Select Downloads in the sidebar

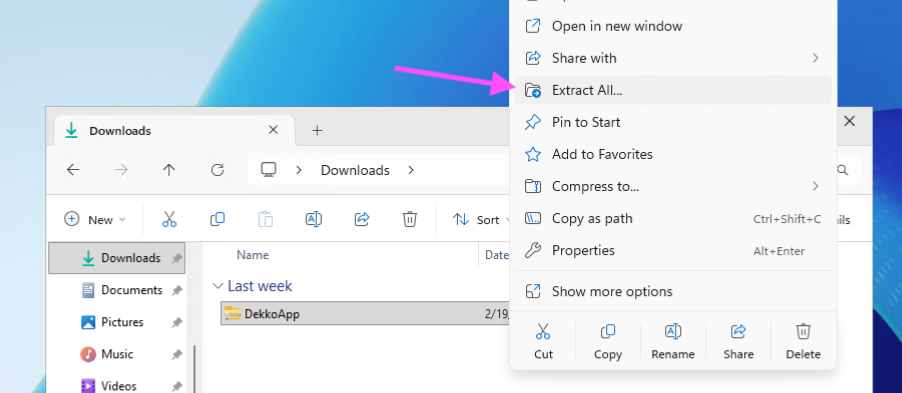pyautogui.click(x=117, y=258)
